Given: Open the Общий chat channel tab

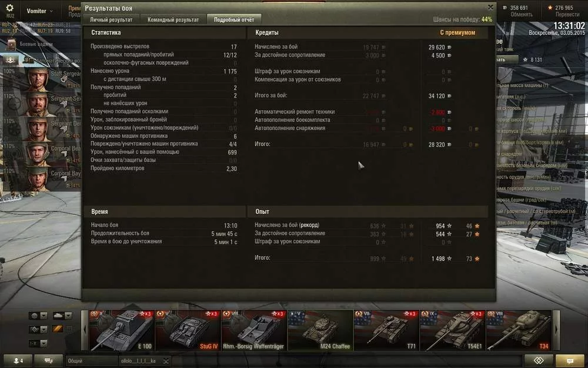Looking at the screenshot, I should pyautogui.click(x=92, y=361).
